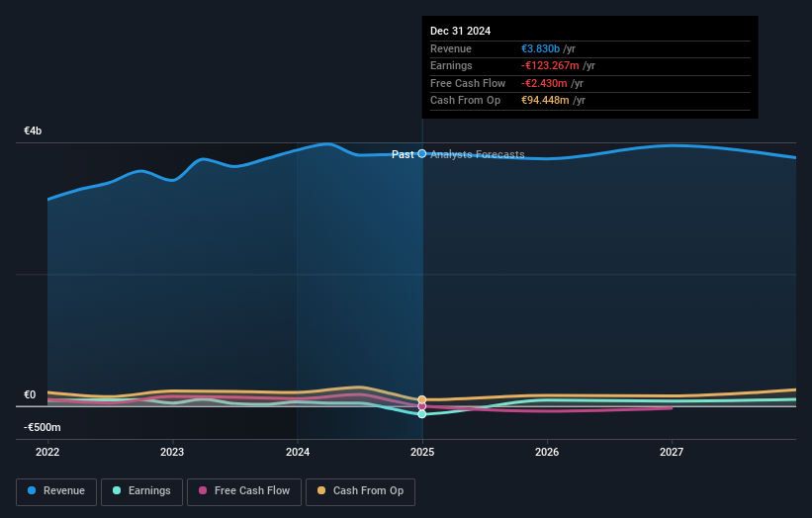Viewport: 812px width, 518px height.
Task: Click the Cash From Op row label in tooltip
Action: 465,101
